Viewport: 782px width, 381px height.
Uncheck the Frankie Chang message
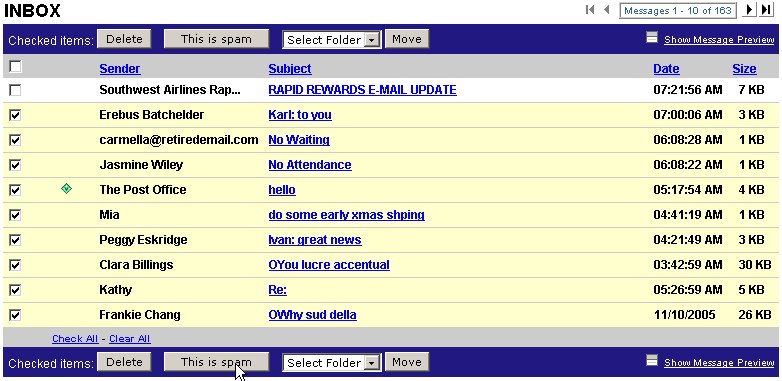pyautogui.click(x=15, y=315)
